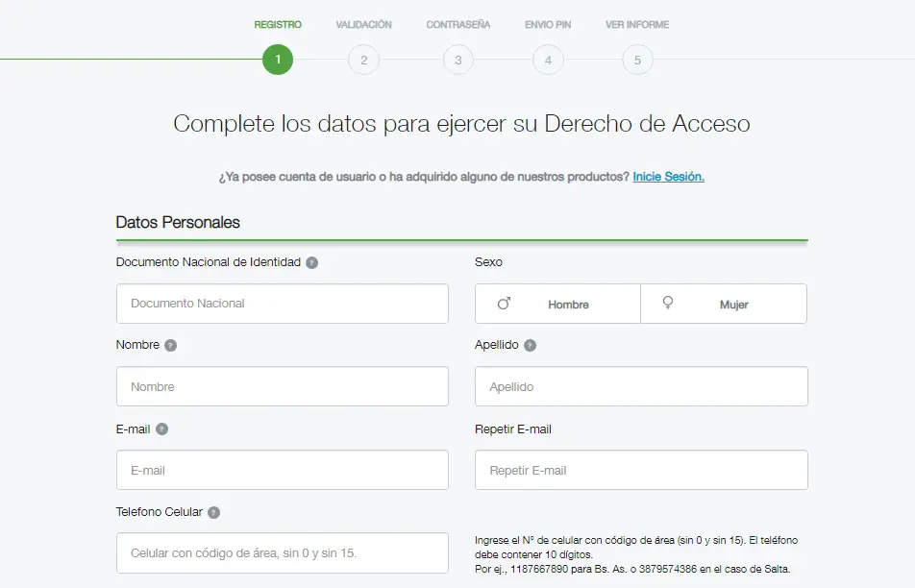
Task: Click the phone example text mentioning Salta
Action: click(632, 569)
